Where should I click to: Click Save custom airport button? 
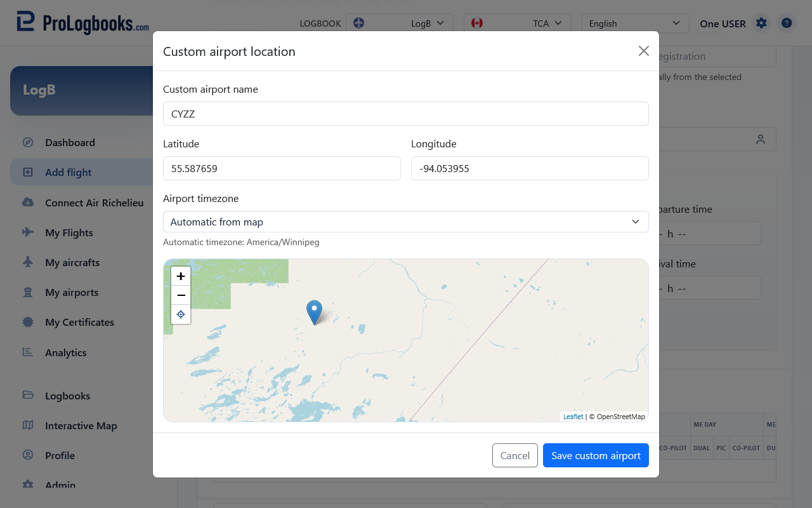[x=596, y=455]
